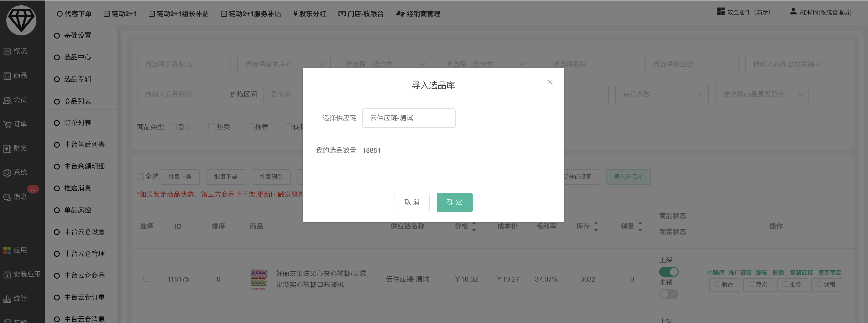Click the diamond logo icon

[21, 20]
